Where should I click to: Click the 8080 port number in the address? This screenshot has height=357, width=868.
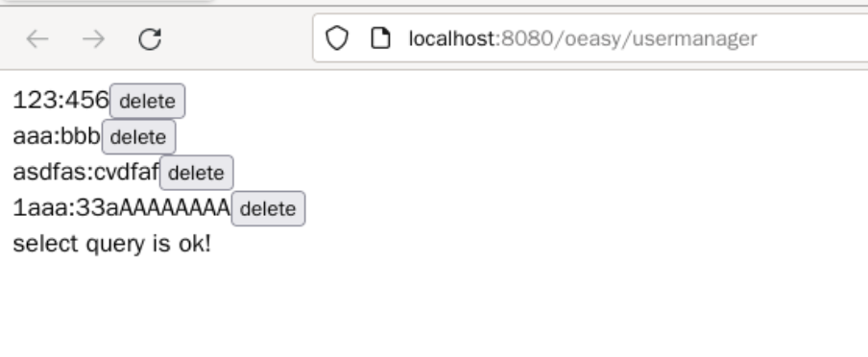[526, 38]
